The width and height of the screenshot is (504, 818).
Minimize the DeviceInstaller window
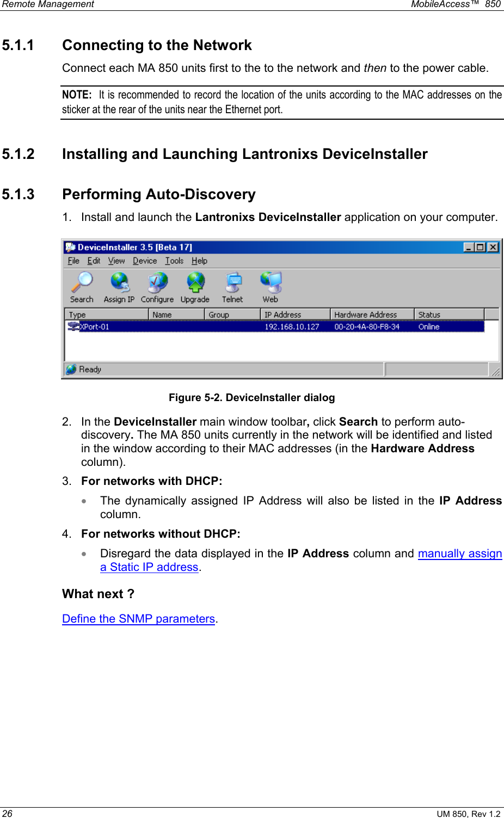click(469, 247)
